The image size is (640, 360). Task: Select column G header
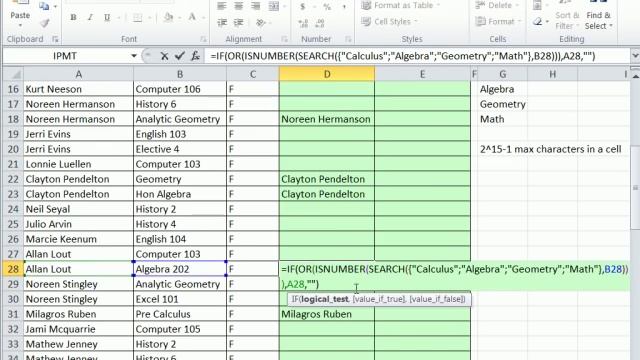point(502,74)
